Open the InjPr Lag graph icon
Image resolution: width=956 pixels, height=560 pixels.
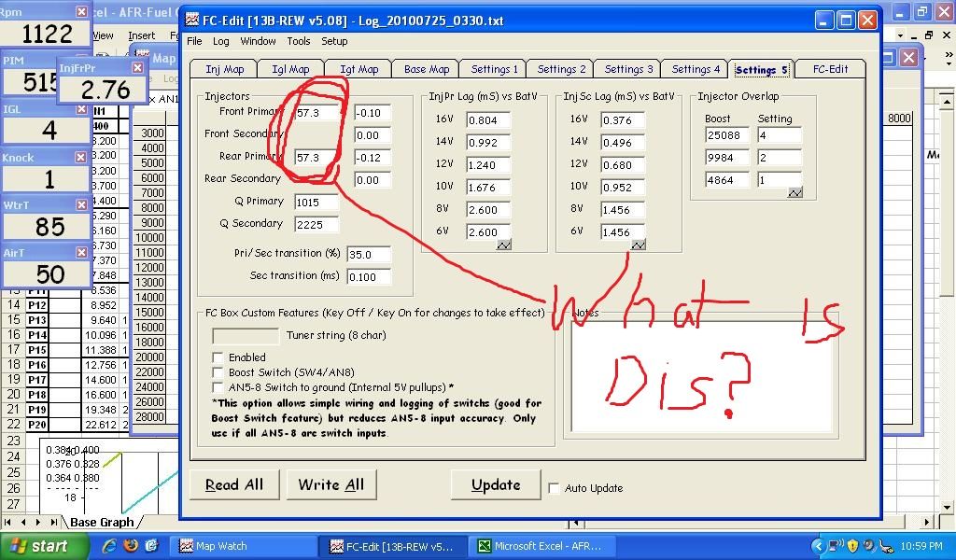point(504,245)
